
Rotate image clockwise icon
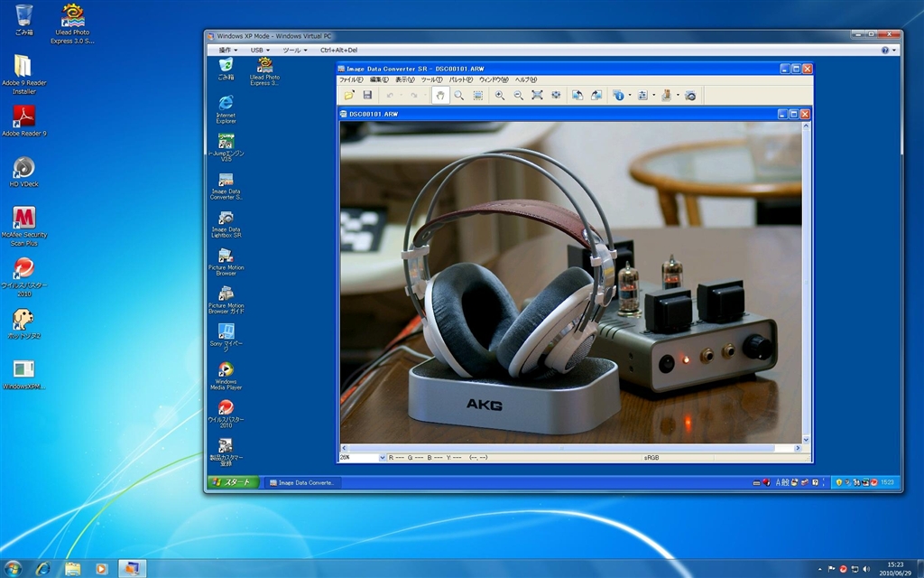[596, 95]
